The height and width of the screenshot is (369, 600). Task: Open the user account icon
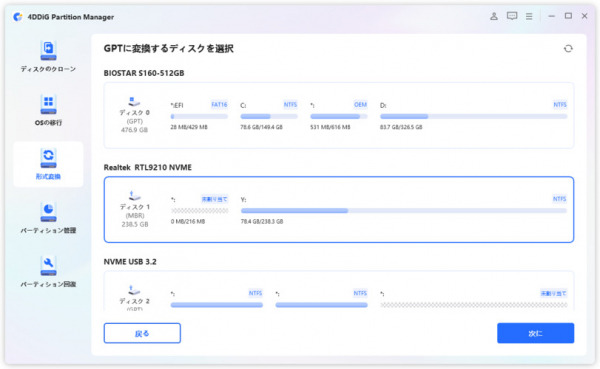click(494, 16)
